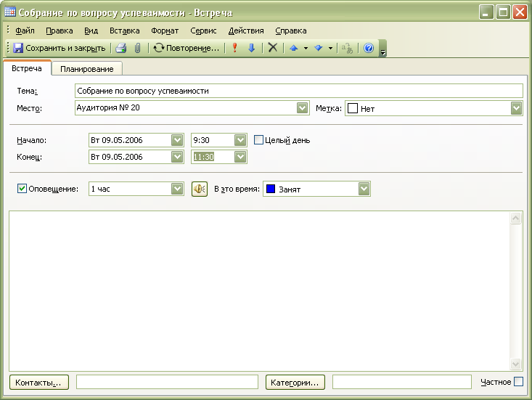The height and width of the screenshot is (400, 532).
Task: Click the Категории... button
Action: point(295,383)
